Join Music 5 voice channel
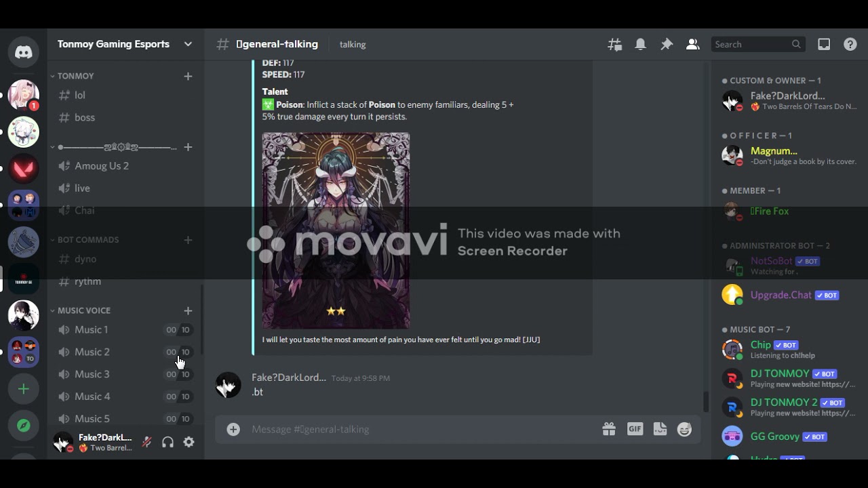Viewport: 868px width, 488px height. click(x=125, y=419)
